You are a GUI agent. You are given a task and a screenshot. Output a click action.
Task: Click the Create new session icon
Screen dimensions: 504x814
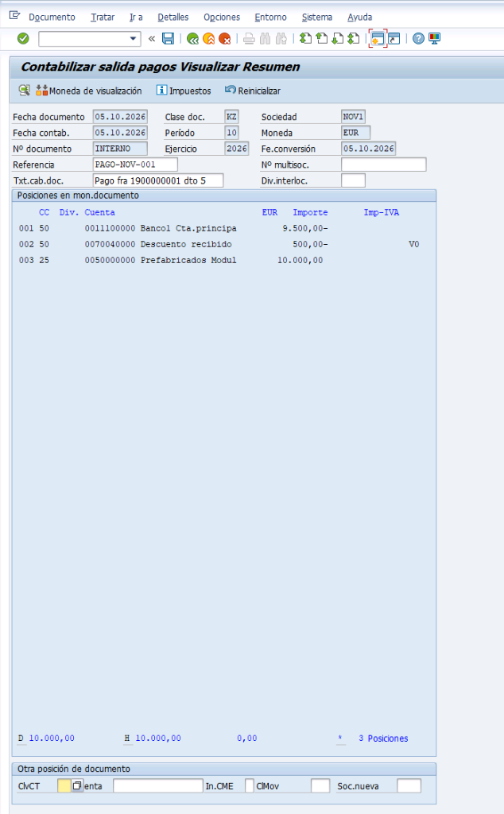click(x=378, y=38)
